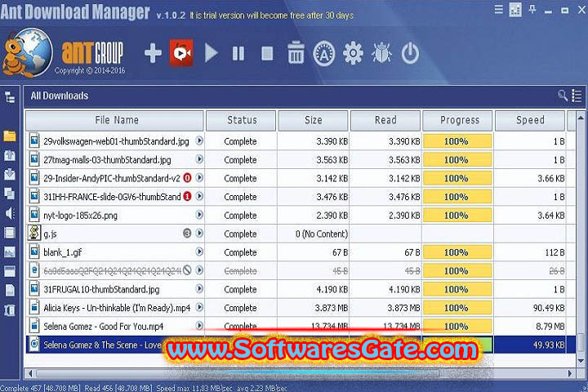The image size is (588, 392).
Task: Pin the window with the pin icon
Action: pos(532,9)
